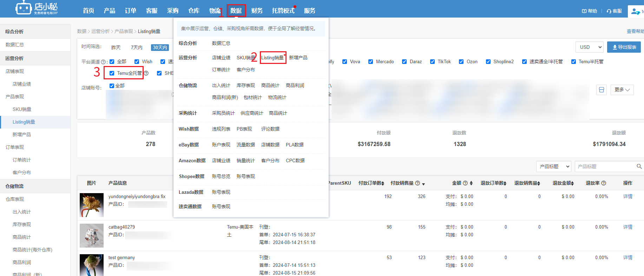Open SKU销量 in left sidebar

[x=22, y=110]
